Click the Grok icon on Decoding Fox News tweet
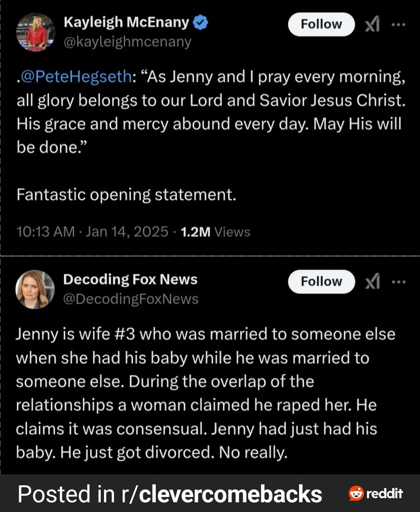 coord(372,282)
